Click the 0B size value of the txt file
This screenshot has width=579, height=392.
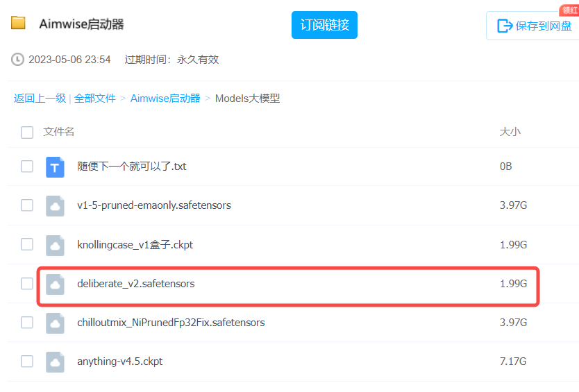pyautogui.click(x=506, y=167)
